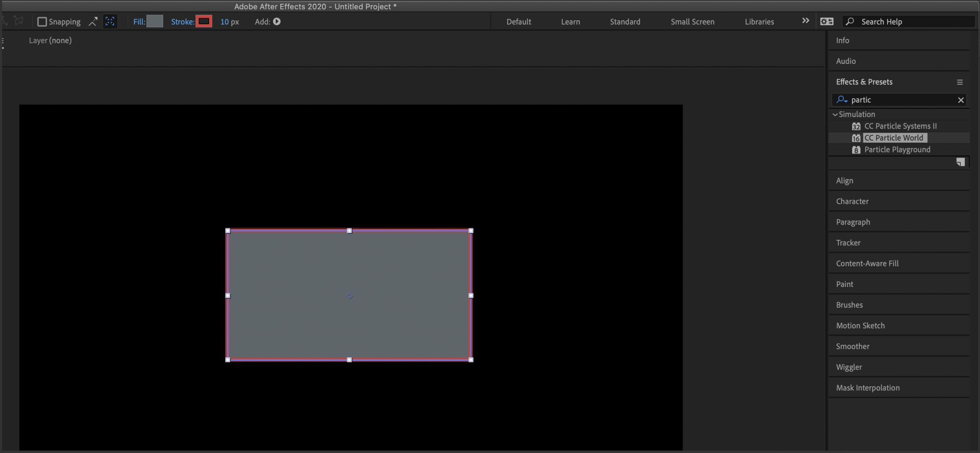Viewport: 980px width, 453px height.
Task: Switch to the Learn workspace
Action: [570, 22]
